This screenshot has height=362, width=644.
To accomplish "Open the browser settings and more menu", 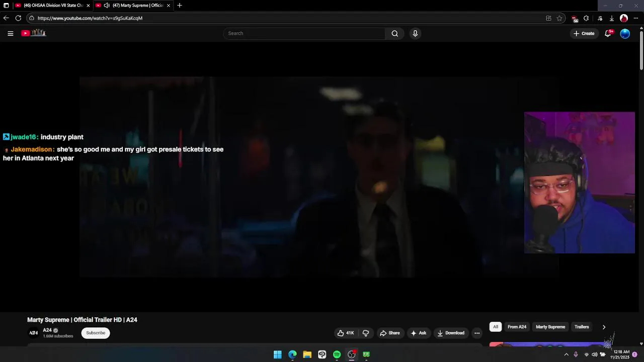I will click(636, 18).
